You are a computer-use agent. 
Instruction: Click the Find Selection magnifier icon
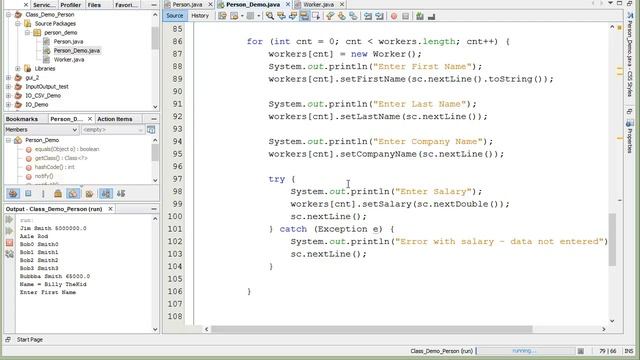click(270, 16)
